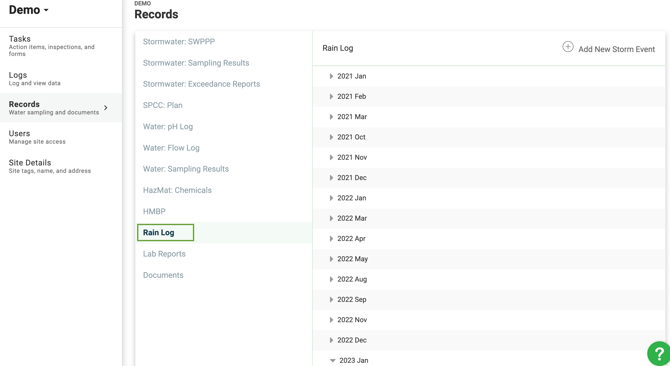Open Water: pH Log records

click(x=168, y=126)
